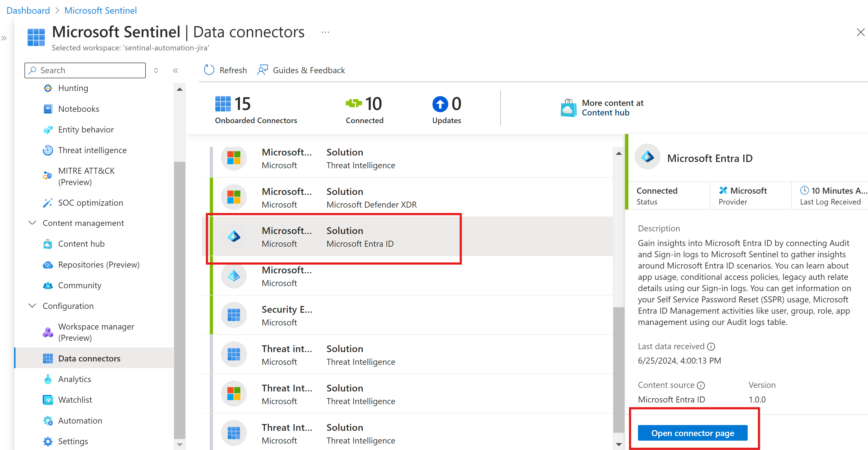Click the Threat intelligence icon
The height and width of the screenshot is (450, 868).
point(48,150)
